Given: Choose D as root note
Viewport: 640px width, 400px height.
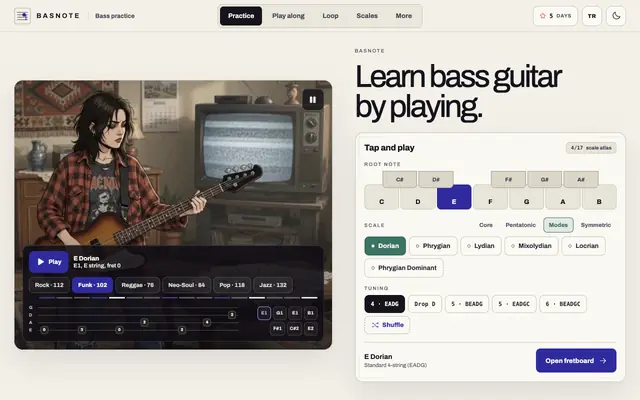Looking at the screenshot, I should pyautogui.click(x=418, y=197).
